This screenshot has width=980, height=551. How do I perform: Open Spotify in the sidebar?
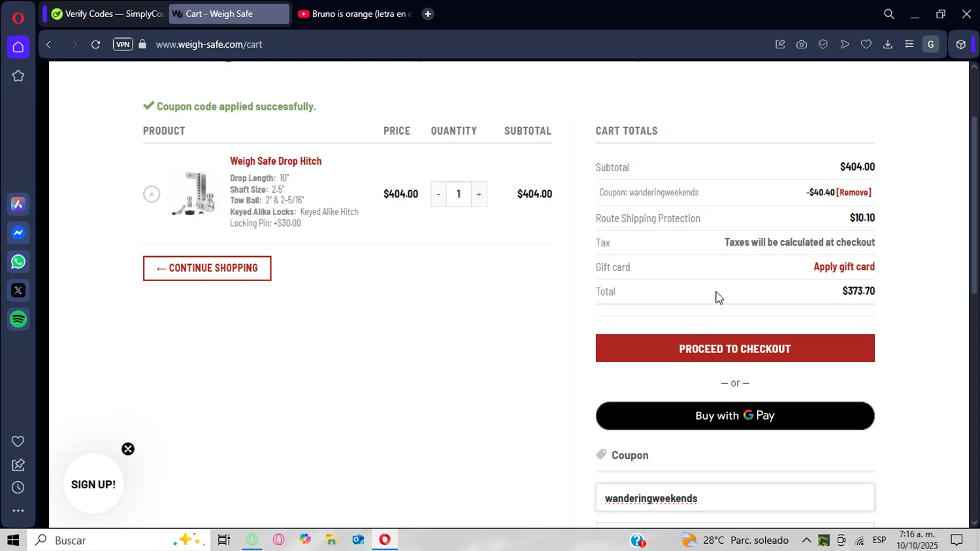(x=18, y=319)
